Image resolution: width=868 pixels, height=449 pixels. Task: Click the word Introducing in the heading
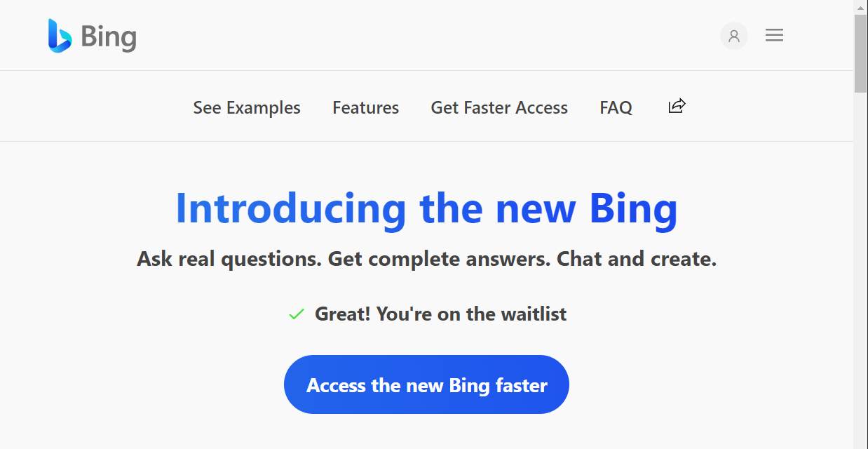pyautogui.click(x=290, y=208)
